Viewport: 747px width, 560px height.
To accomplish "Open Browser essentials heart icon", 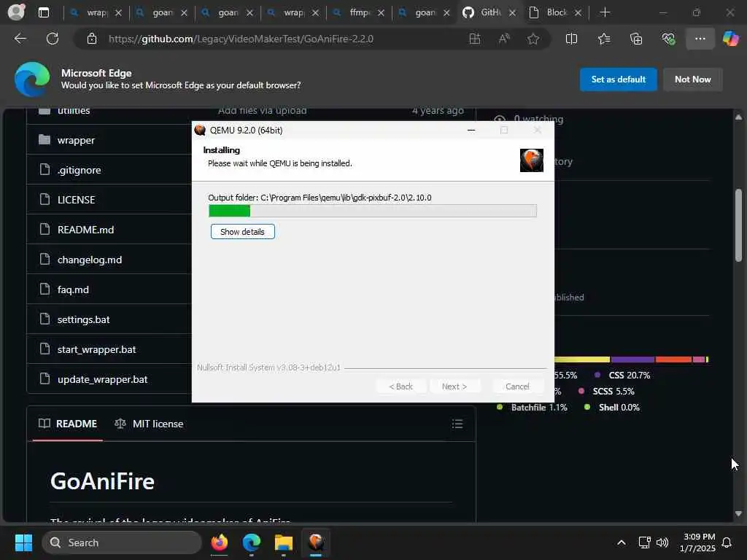I will tap(668, 39).
